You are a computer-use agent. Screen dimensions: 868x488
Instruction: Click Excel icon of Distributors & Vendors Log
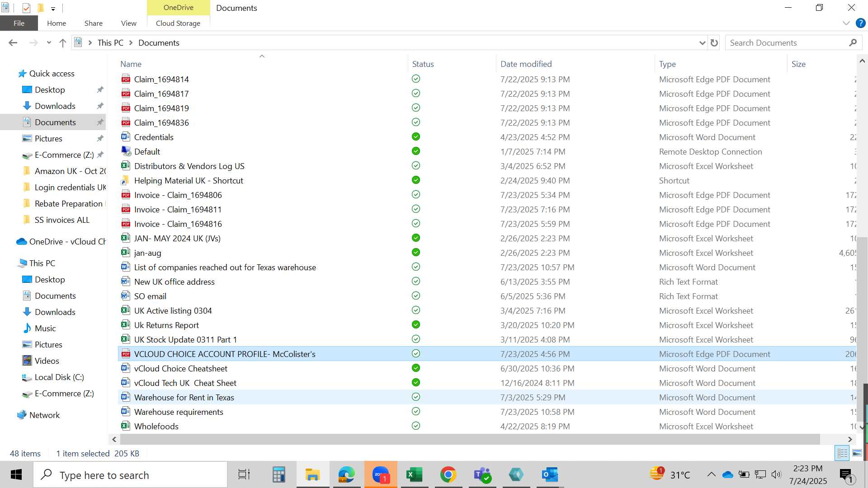pyautogui.click(x=126, y=166)
